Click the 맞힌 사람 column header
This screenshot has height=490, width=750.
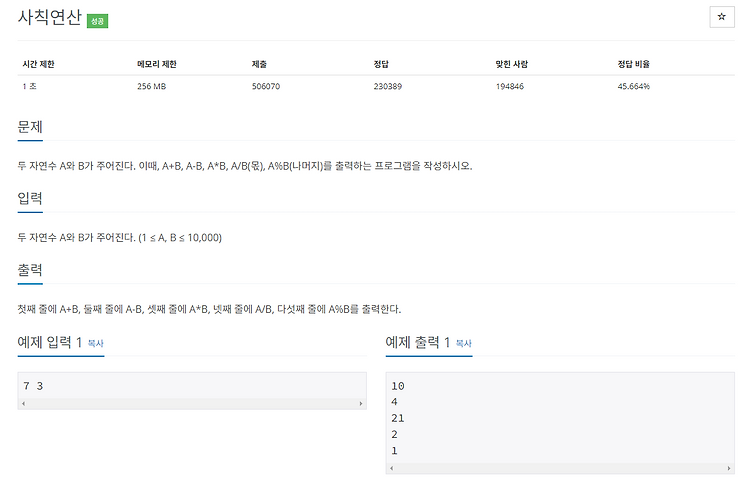tap(512, 64)
